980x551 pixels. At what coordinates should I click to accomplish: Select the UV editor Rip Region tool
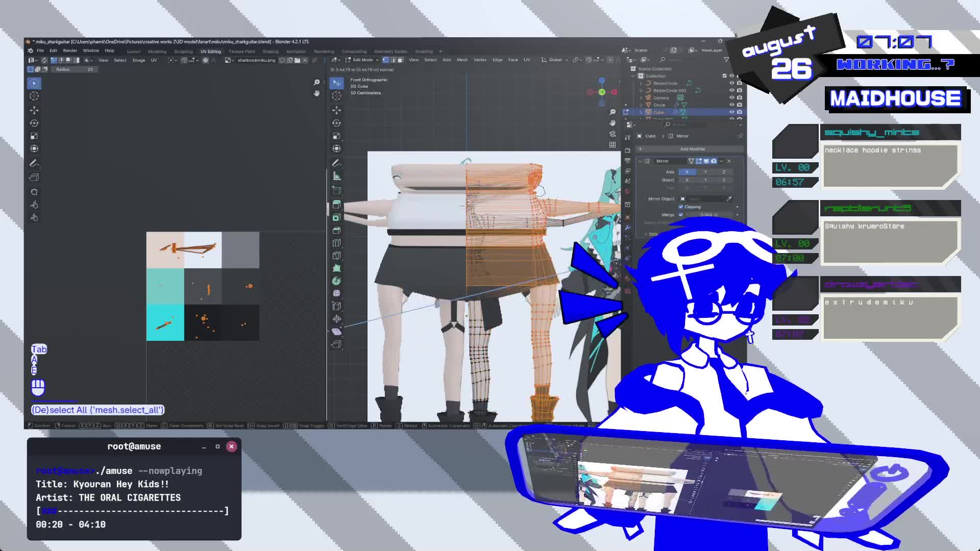34,177
